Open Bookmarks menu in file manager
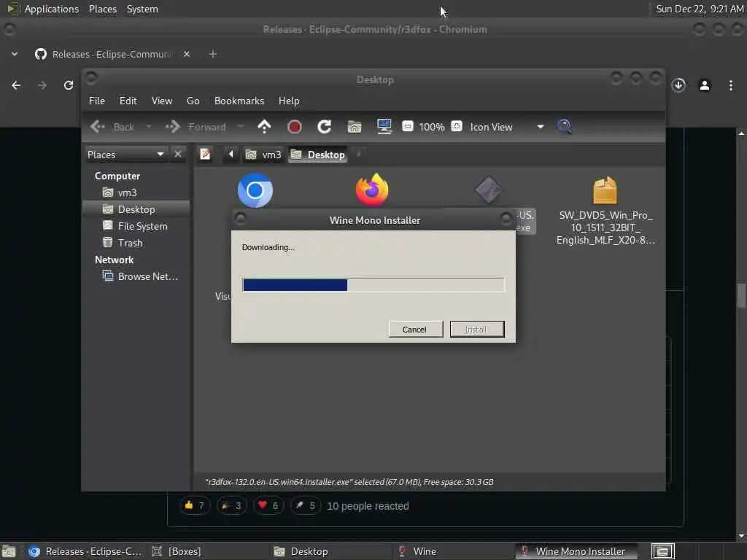The width and height of the screenshot is (747, 560). (239, 101)
